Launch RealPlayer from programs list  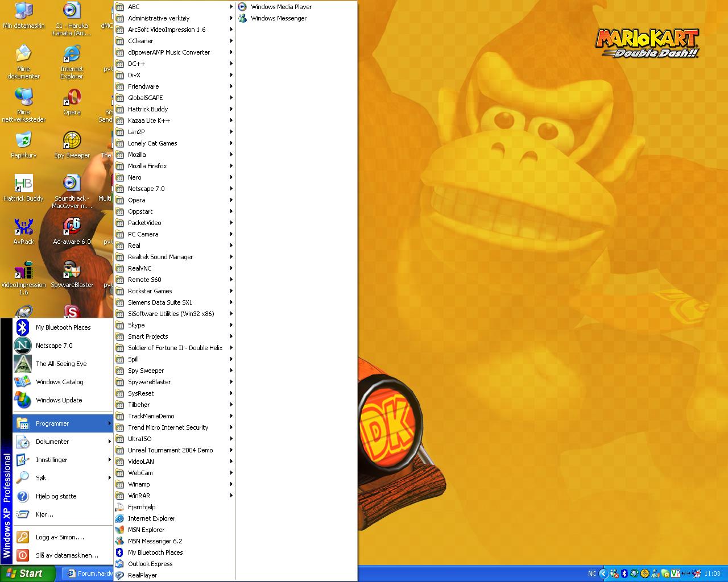(175, 575)
